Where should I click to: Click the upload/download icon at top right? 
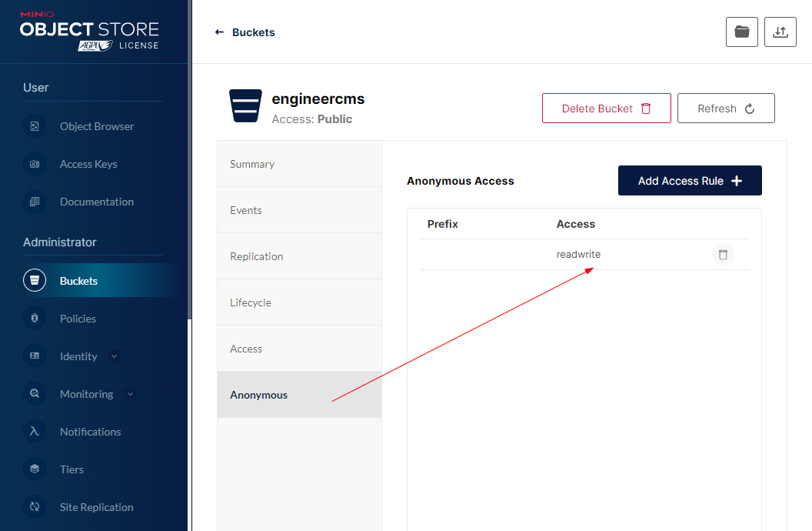pos(780,32)
